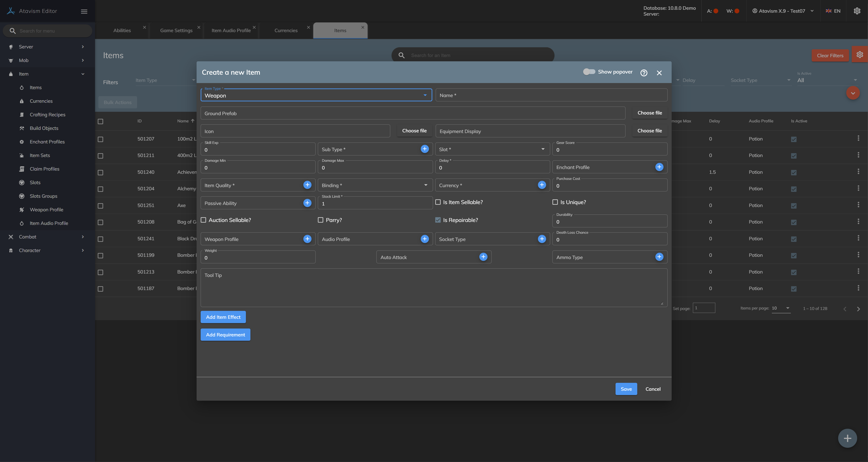Click the plus icon in Weapon Profile field

click(x=307, y=239)
